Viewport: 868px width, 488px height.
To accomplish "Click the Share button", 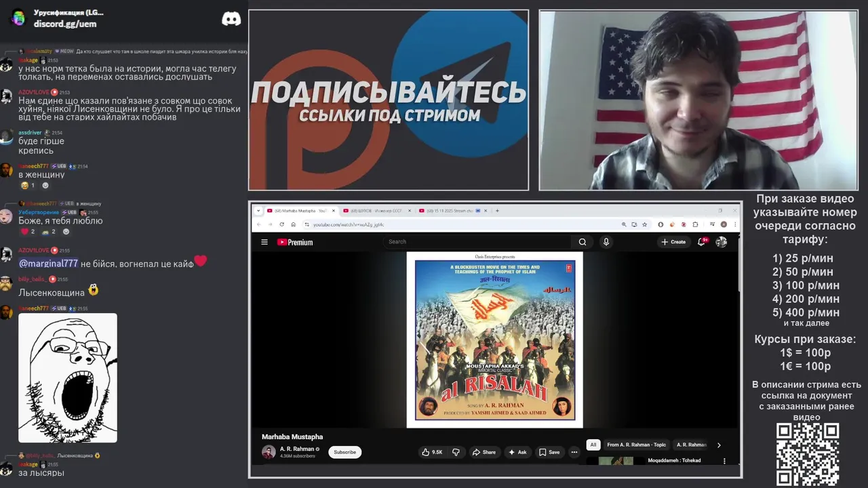I will 484,452.
